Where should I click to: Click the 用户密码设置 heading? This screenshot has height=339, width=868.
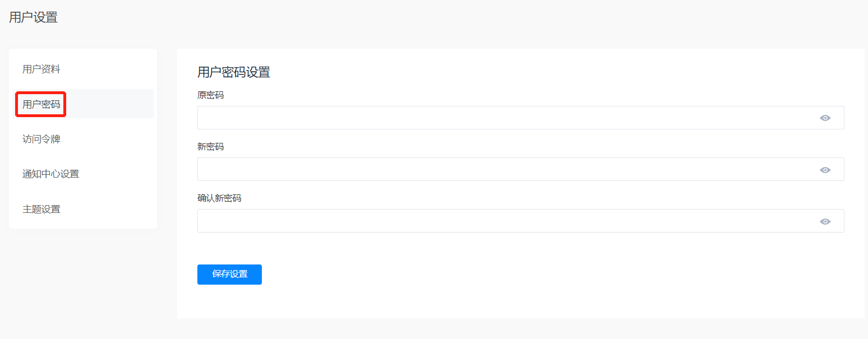pyautogui.click(x=234, y=72)
